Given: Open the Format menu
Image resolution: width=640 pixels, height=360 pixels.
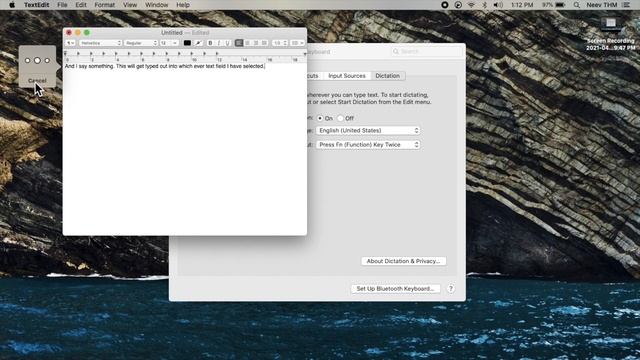Looking at the screenshot, I should 104,5.
